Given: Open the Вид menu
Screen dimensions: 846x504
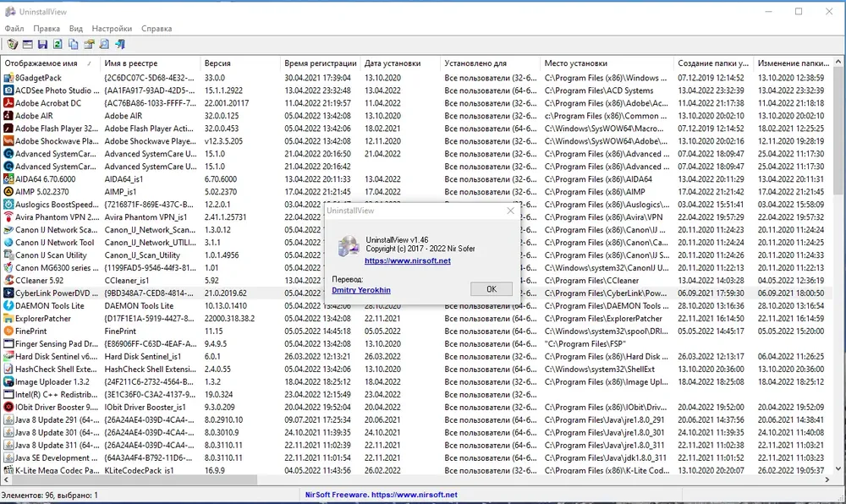Looking at the screenshot, I should (75, 29).
